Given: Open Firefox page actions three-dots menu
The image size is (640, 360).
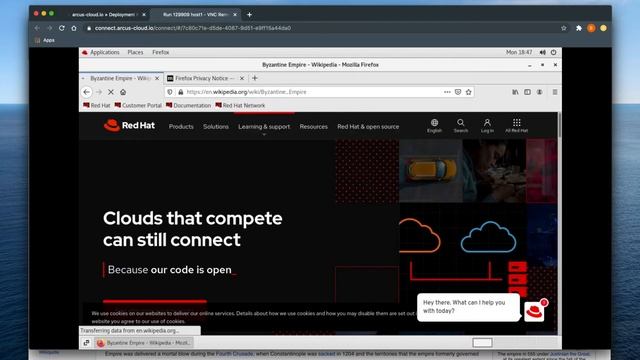Looking at the screenshot, I should pos(447,92).
